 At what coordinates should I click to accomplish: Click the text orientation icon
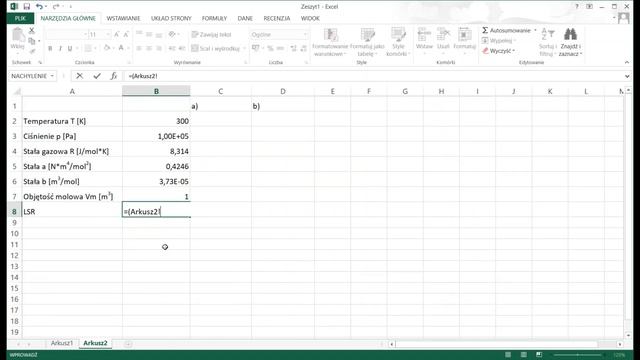coord(172,35)
